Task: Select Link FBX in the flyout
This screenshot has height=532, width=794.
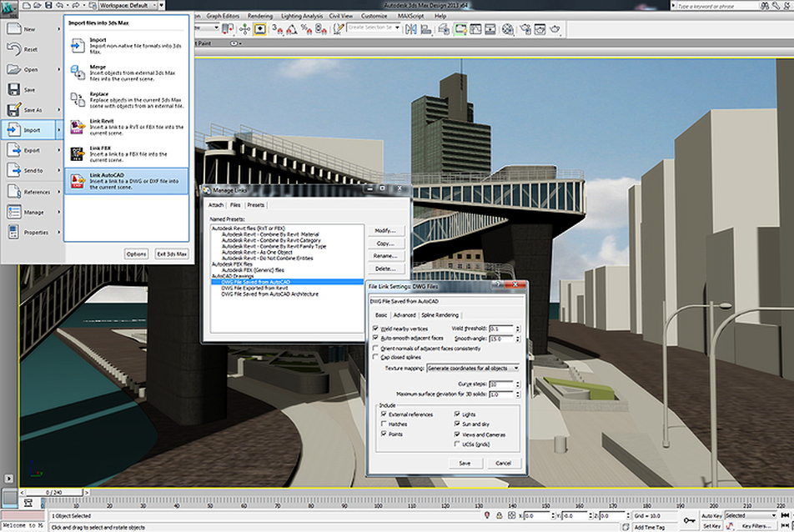Action: coord(127,153)
